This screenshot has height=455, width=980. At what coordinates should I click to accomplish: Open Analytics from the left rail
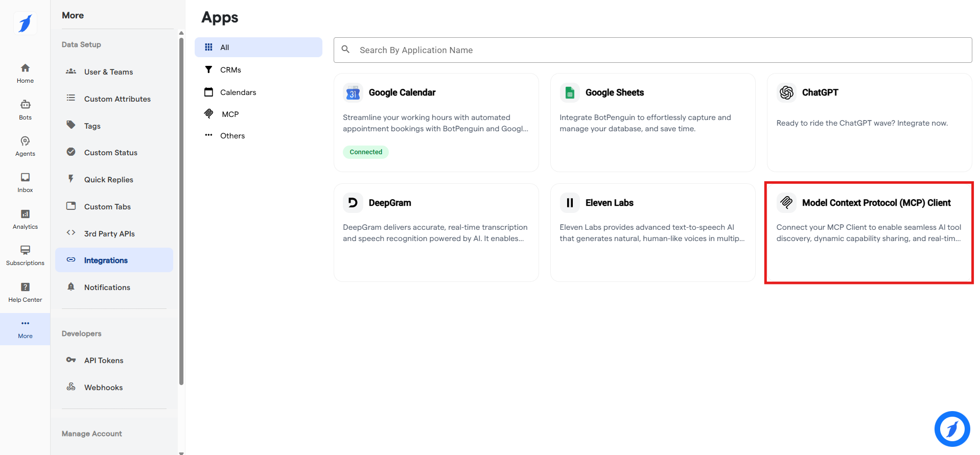(x=25, y=219)
